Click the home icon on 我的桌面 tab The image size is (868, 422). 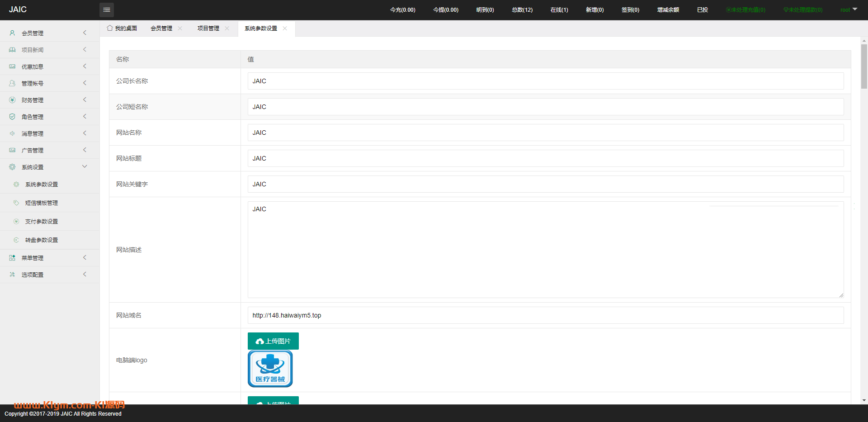click(110, 28)
